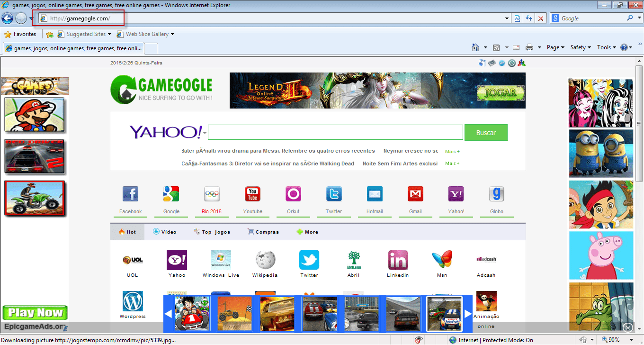Open the Peppa Pig game thumbnail

(601, 255)
